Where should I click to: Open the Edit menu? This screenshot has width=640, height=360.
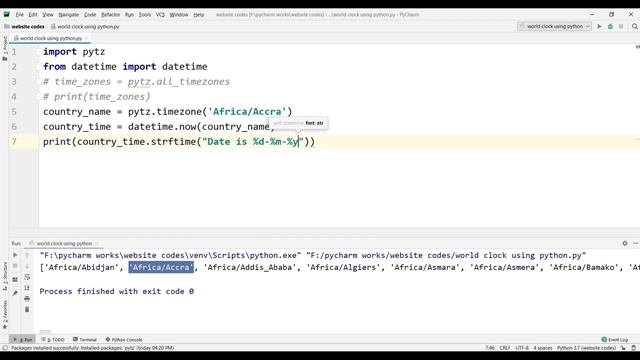coord(33,15)
